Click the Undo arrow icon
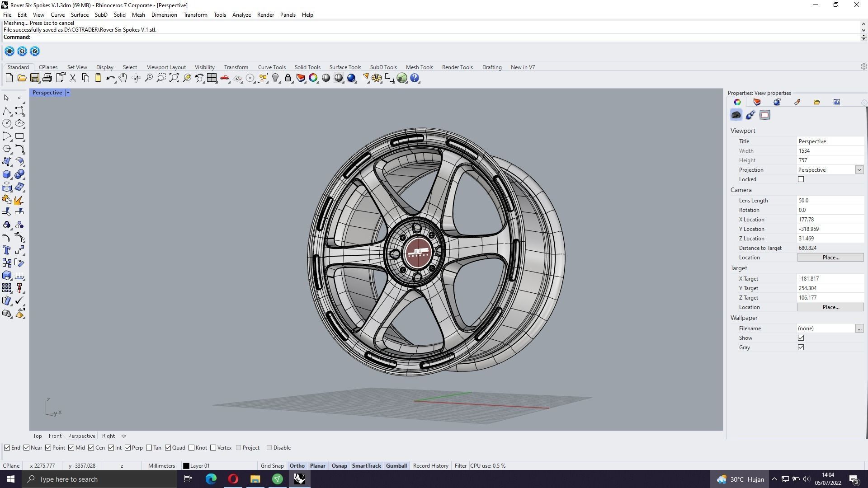The height and width of the screenshot is (488, 868). coord(110,78)
